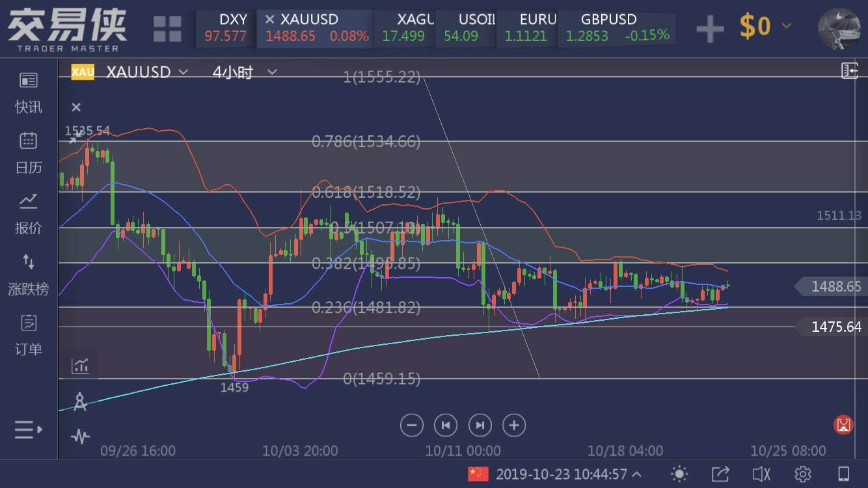Switch to the USOIL tab
Screen dimensions: 868x488
point(465,28)
